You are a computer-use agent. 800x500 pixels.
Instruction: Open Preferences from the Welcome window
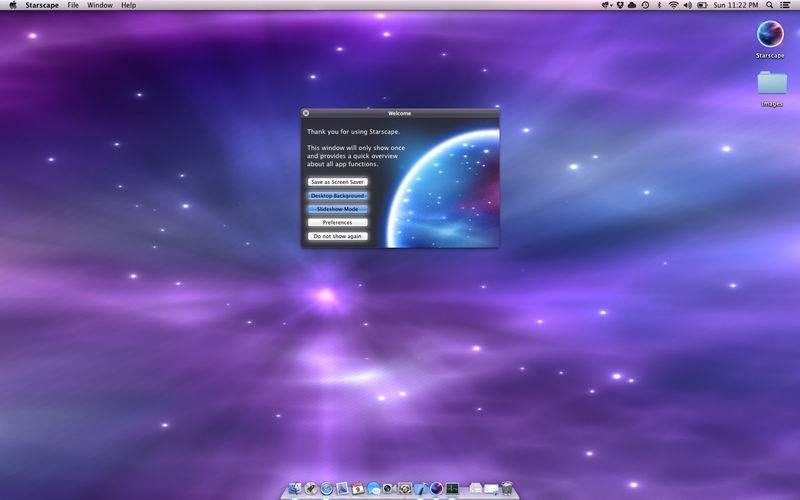(x=338, y=222)
